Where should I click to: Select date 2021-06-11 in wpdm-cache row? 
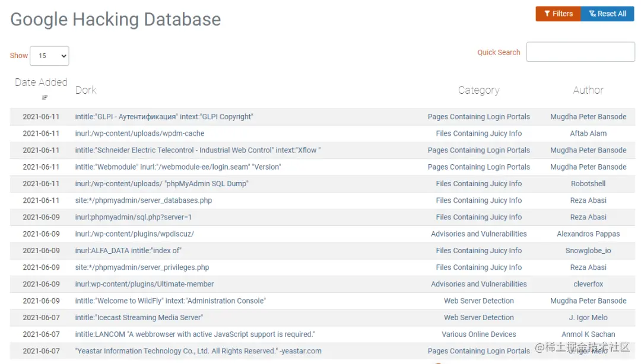pos(41,133)
